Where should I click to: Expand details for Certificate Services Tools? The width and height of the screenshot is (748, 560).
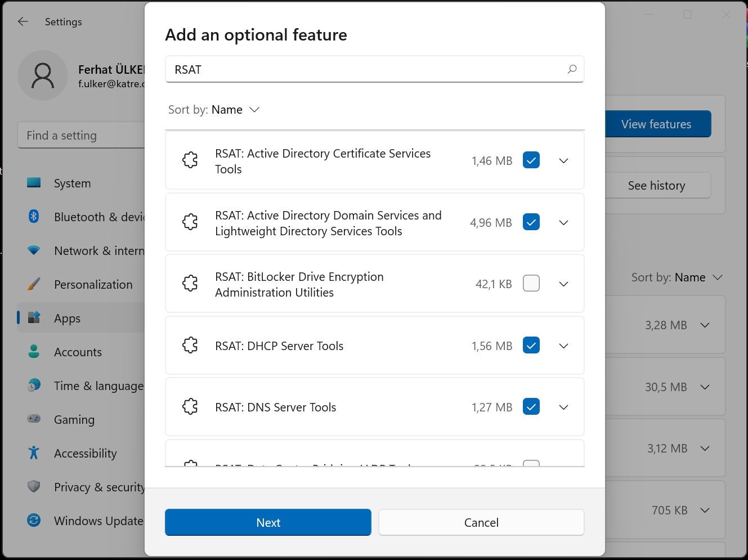point(563,161)
